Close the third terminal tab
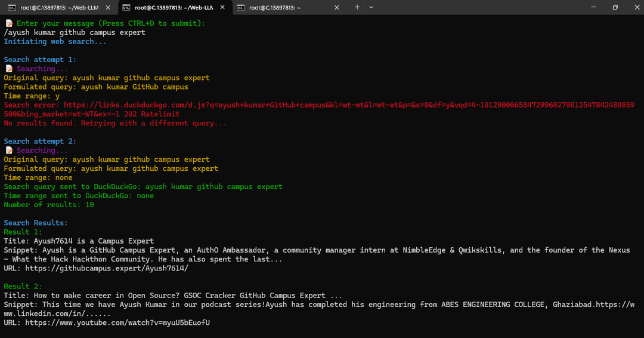This screenshot has width=644, height=338. click(337, 7)
